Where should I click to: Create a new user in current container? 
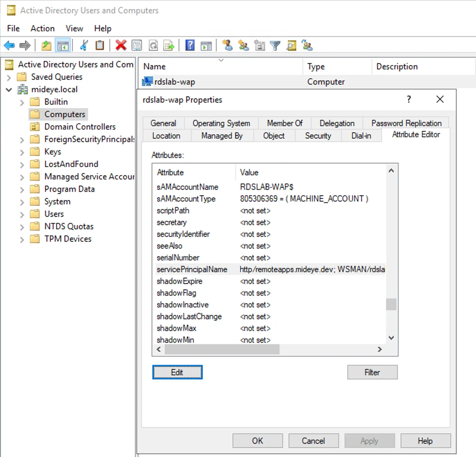pos(227,45)
